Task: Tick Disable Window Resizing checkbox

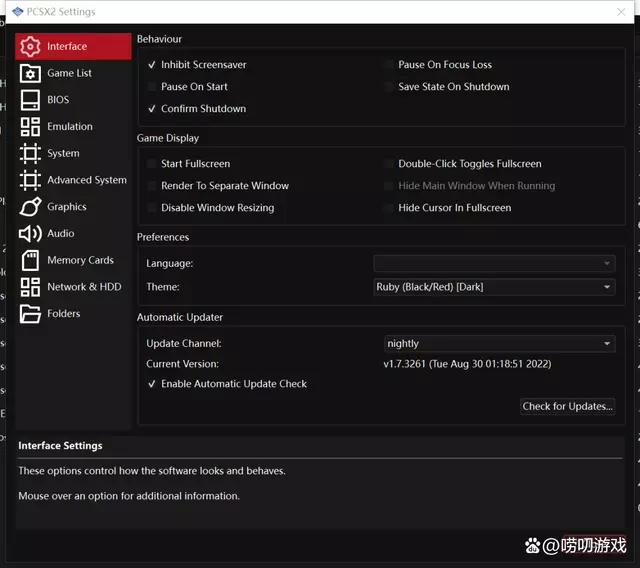Action: (x=152, y=208)
